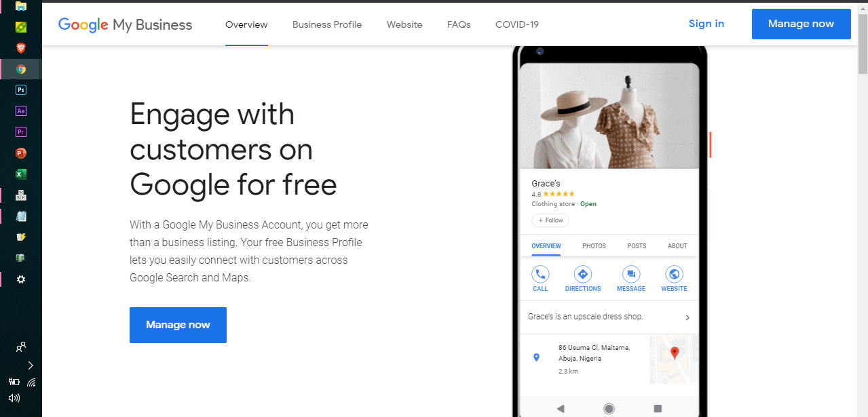Open Premiere Pro from the taskbar
The image size is (868, 417).
(x=21, y=132)
